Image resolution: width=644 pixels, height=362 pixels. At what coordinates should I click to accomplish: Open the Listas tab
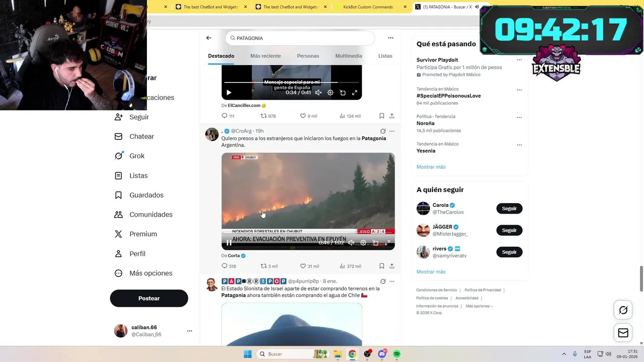click(x=385, y=56)
